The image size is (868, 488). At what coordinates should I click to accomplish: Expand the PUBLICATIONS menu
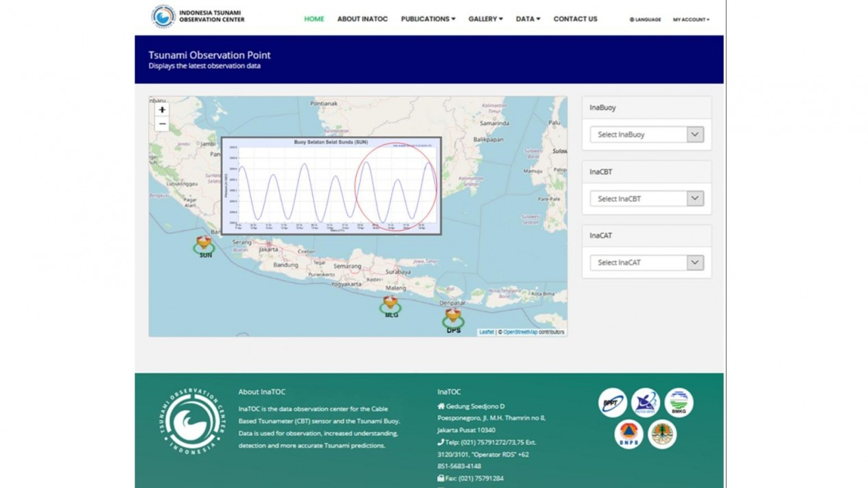pyautogui.click(x=428, y=19)
